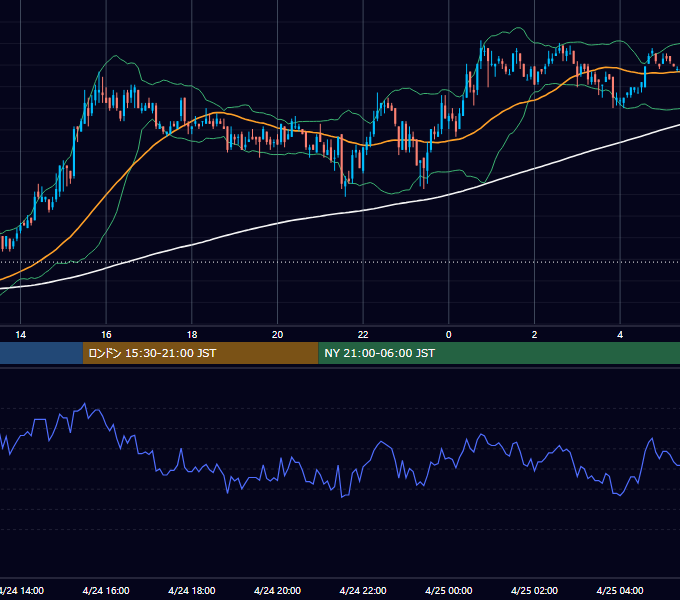Select the ロンドン 15:30-21:00 JST session bar
The height and width of the screenshot is (600, 680).
[x=200, y=353]
